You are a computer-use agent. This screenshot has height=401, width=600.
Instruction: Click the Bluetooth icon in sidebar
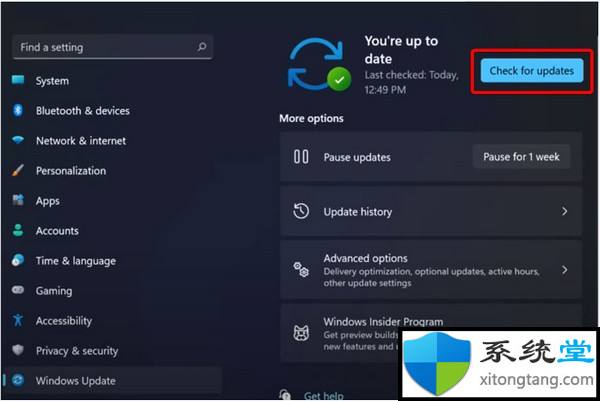tap(18, 110)
